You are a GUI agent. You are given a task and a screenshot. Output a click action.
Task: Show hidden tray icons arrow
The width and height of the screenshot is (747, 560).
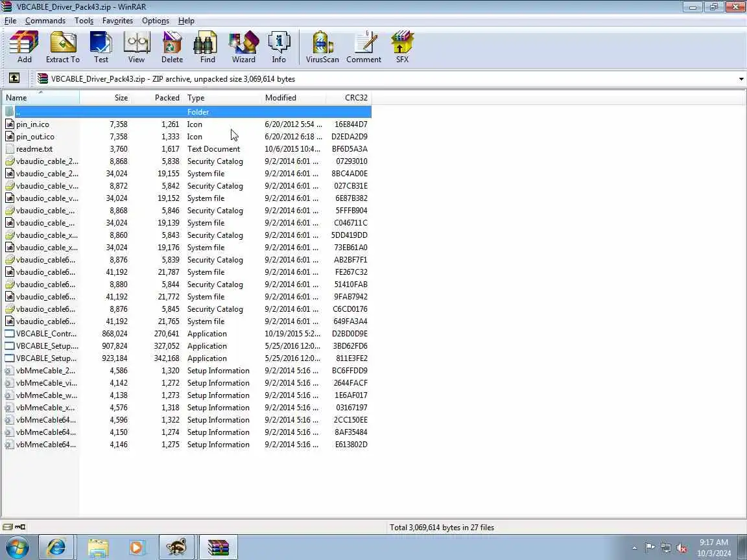pos(634,548)
